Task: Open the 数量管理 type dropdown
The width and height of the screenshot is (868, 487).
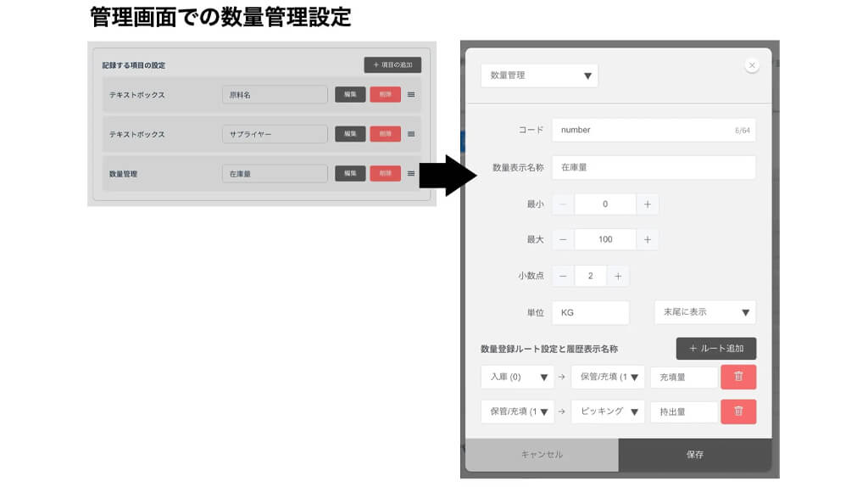Action: (x=539, y=76)
